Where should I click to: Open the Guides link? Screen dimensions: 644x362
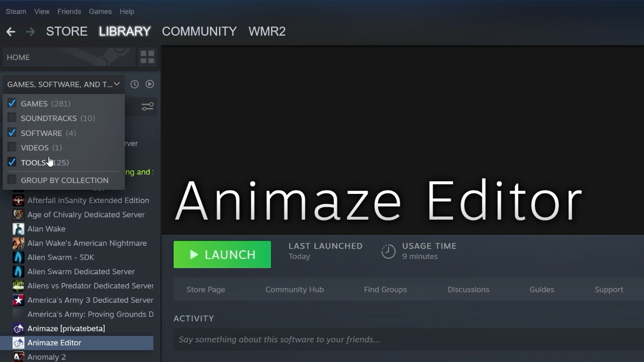(x=542, y=290)
